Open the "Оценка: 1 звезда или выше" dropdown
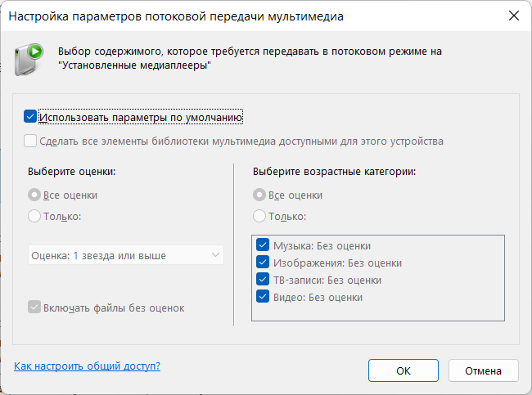This screenshot has width=532, height=395. pyautogui.click(x=126, y=255)
